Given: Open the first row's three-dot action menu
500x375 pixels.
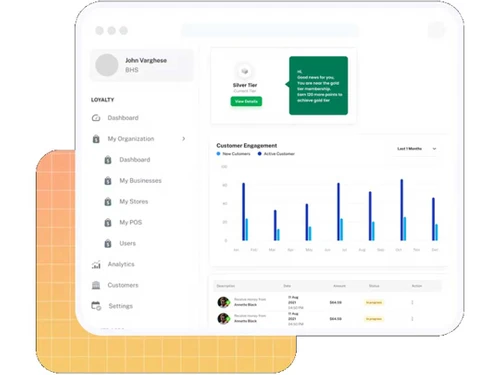Looking at the screenshot, I should (412, 302).
